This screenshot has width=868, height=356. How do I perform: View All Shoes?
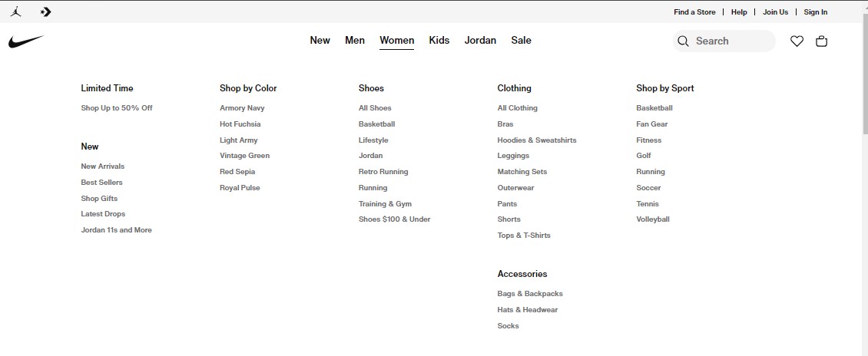point(375,107)
